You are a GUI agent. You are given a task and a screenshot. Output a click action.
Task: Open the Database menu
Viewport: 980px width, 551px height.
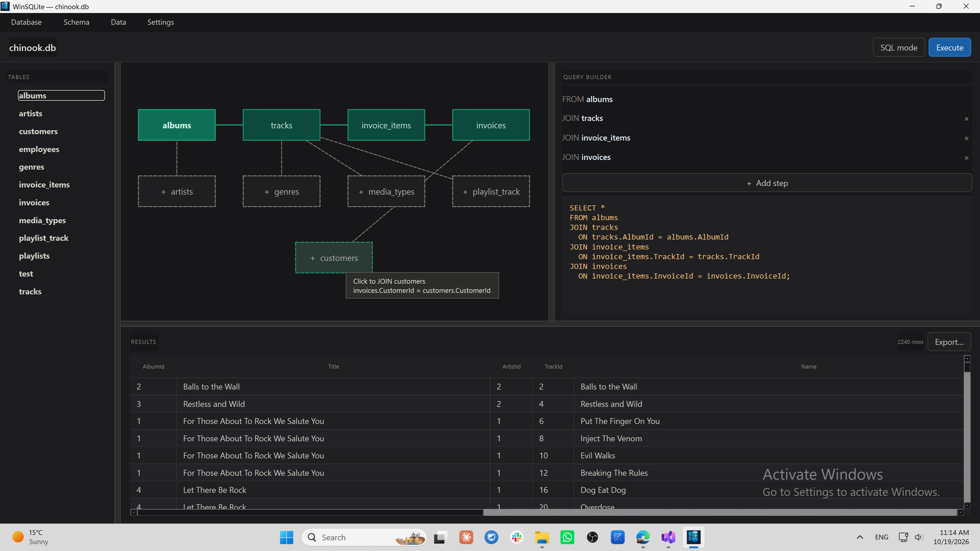click(x=26, y=22)
